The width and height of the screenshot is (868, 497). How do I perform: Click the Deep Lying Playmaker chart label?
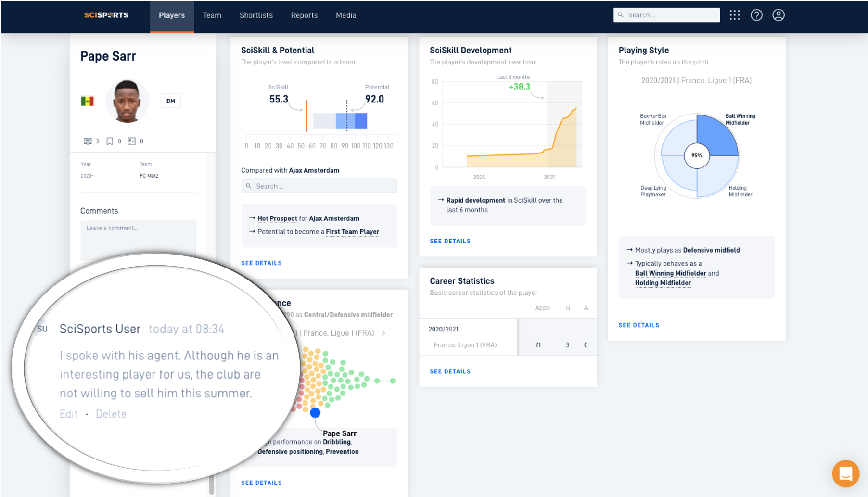pos(653,191)
